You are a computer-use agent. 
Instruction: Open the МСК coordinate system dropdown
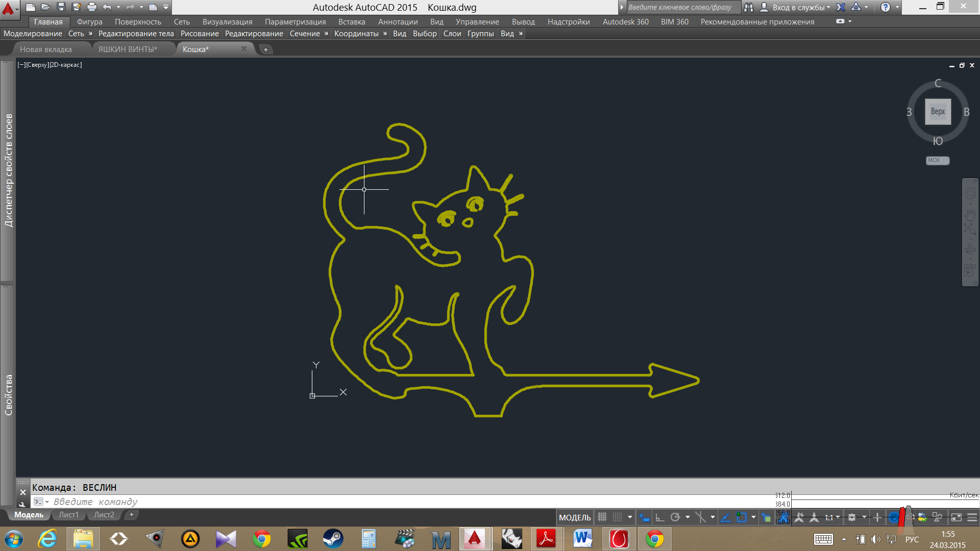[938, 160]
